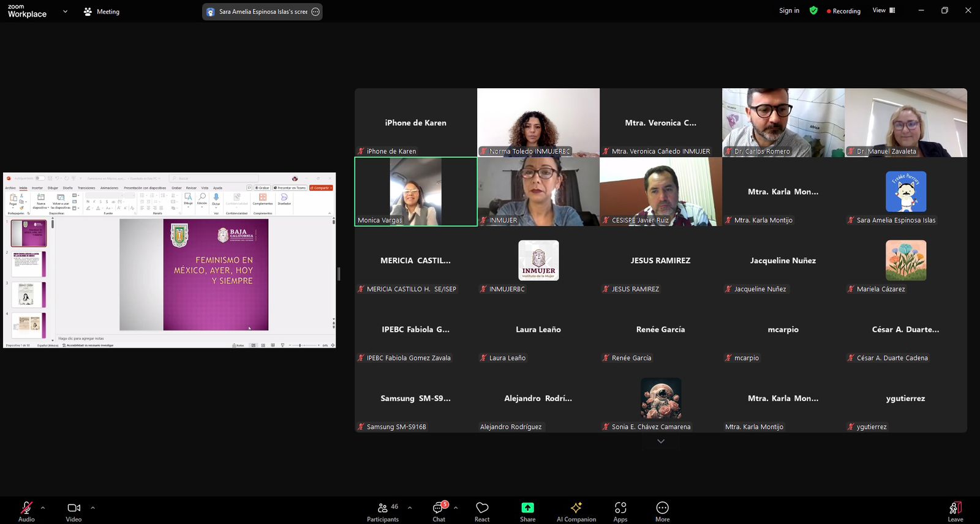
Task: Expand audio settings arrow next to Audio
Action: pos(43,507)
